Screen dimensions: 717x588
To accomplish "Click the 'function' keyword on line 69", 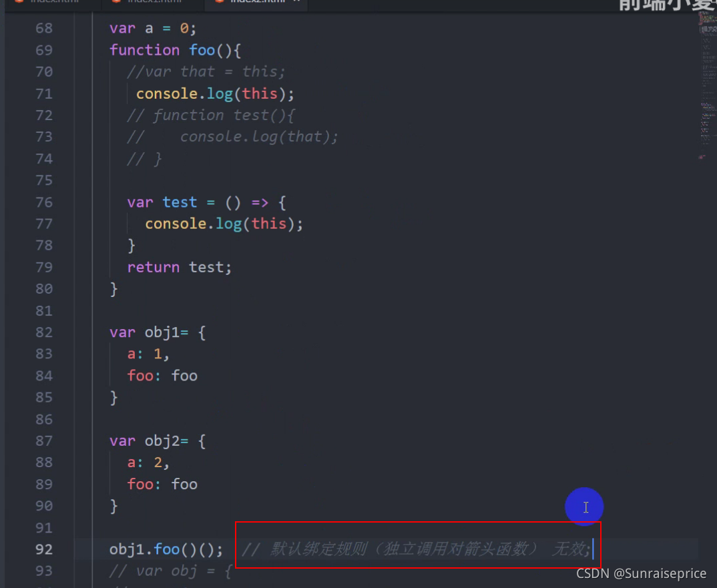I will 144,50.
